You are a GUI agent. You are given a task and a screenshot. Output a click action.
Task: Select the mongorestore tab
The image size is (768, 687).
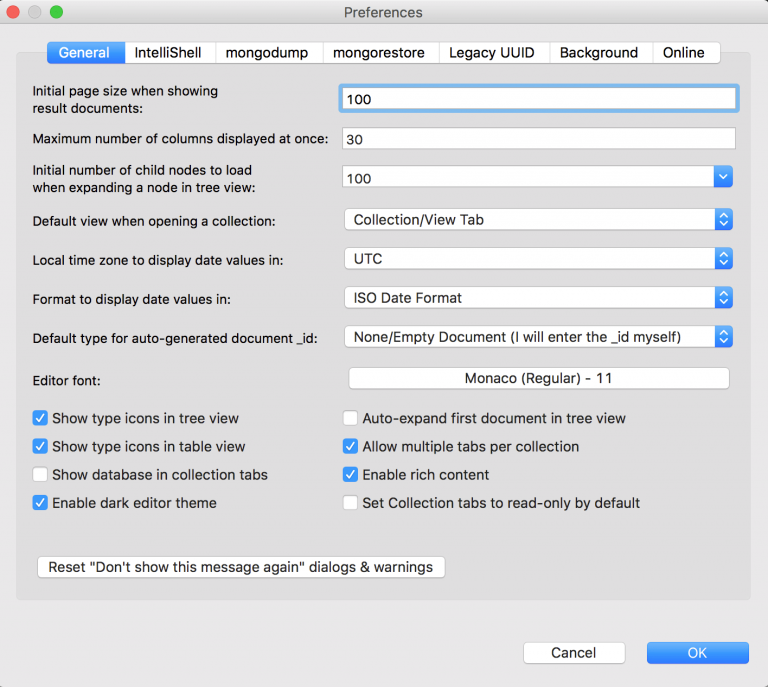tap(379, 52)
